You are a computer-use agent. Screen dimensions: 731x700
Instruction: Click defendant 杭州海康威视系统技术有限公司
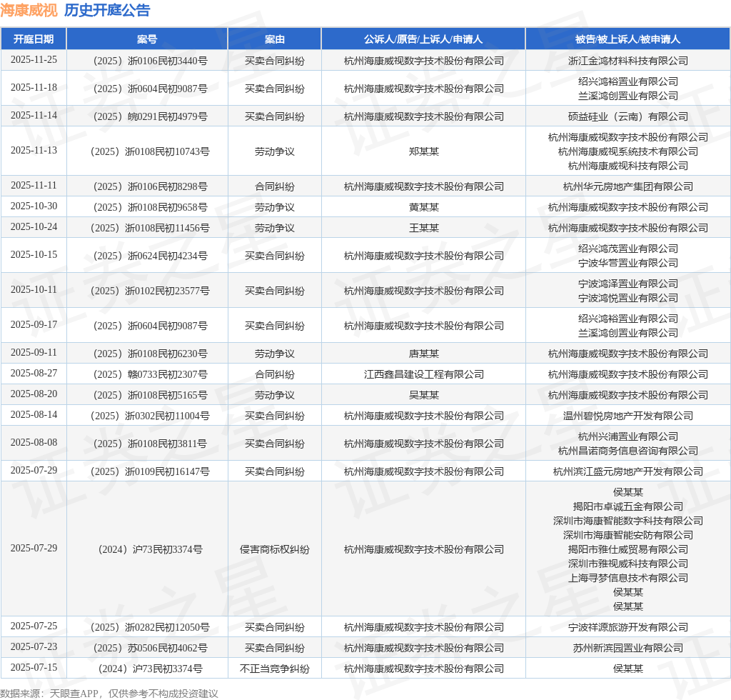coord(628,151)
